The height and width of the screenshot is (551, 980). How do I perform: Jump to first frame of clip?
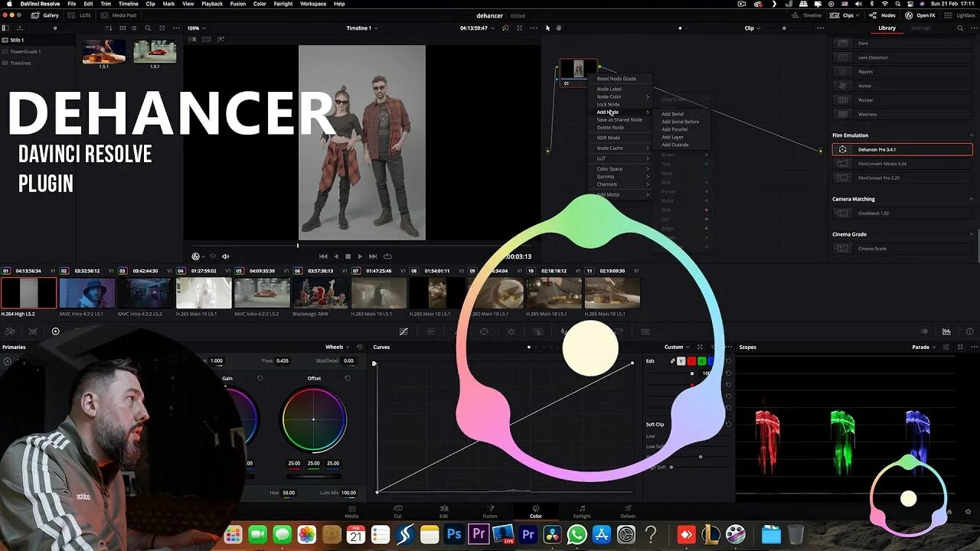tap(323, 256)
